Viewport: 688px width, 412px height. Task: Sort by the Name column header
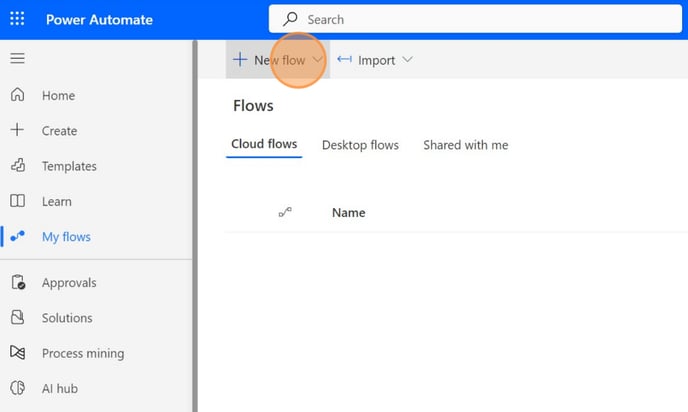pyautogui.click(x=348, y=213)
